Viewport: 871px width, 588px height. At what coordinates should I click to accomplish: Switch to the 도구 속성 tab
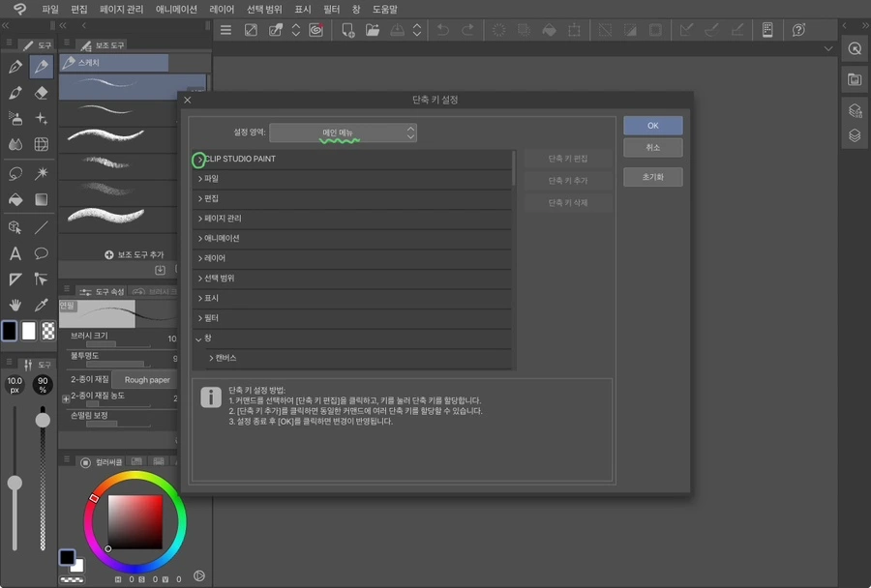point(103,291)
